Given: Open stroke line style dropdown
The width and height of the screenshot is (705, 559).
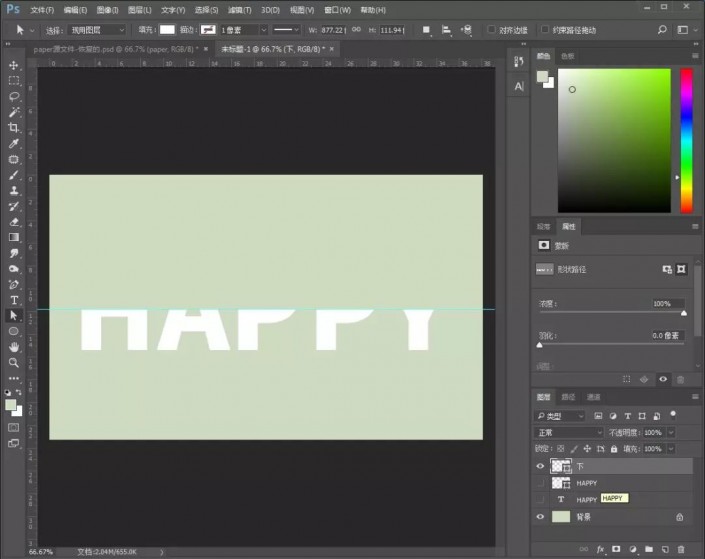Looking at the screenshot, I should pyautogui.click(x=286, y=30).
